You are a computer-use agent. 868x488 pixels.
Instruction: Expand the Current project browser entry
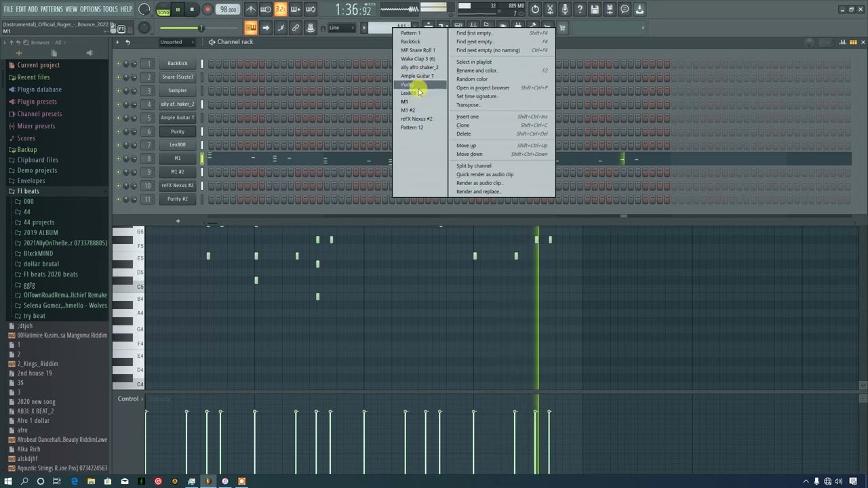pos(38,65)
